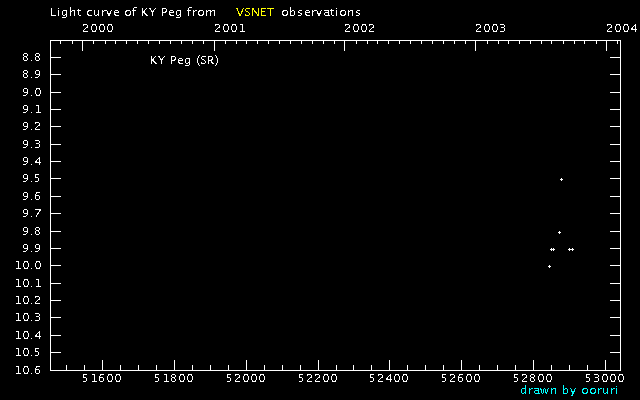Select the data point at magnitude 9.8
Screen dimensions: 640x400
coord(559,233)
